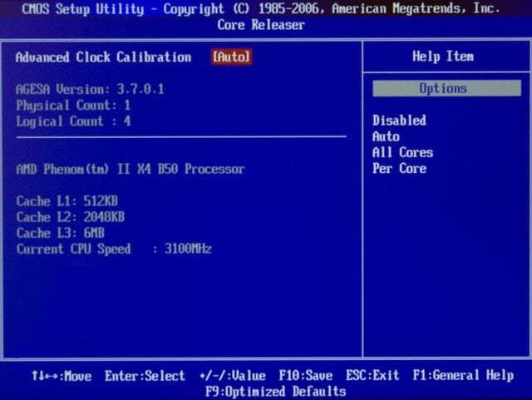
Task: Click the Core Releaser page title
Action: pyautogui.click(x=261, y=25)
